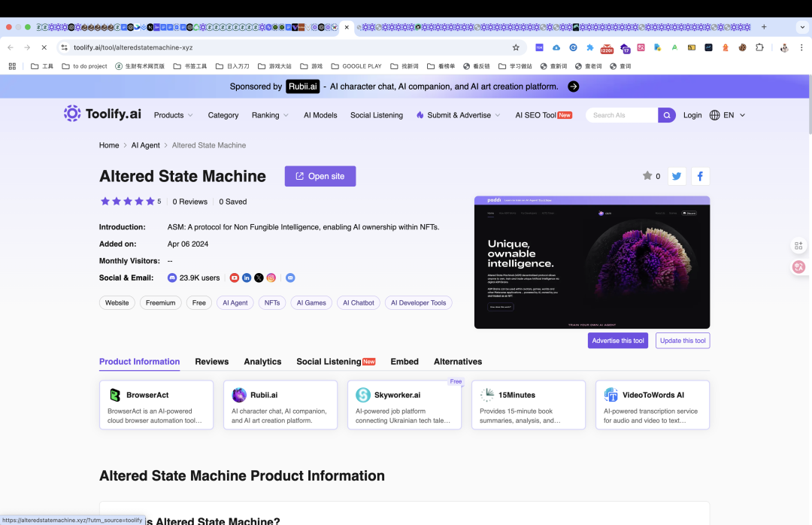Screen dimensions: 812x525
Task: Share to Twitter via bird icon
Action: pyautogui.click(x=677, y=176)
